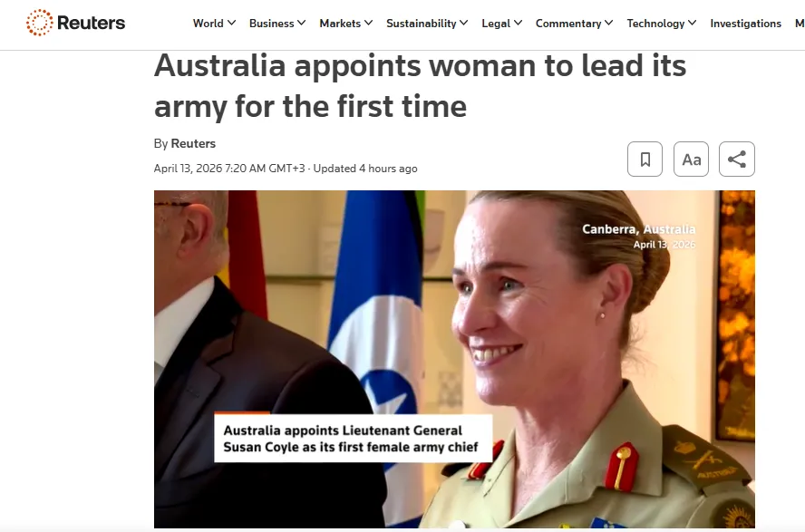805x532 pixels.
Task: Click the Reuters logo
Action: (x=75, y=23)
